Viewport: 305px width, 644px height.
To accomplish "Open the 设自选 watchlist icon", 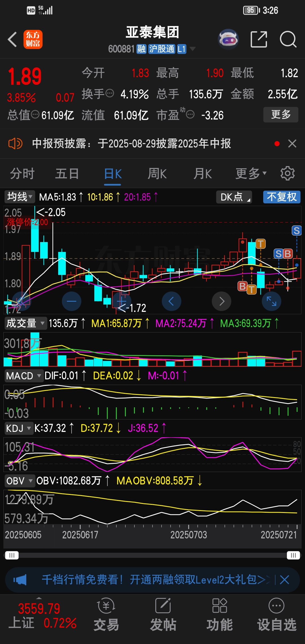I will click(x=276, y=615).
